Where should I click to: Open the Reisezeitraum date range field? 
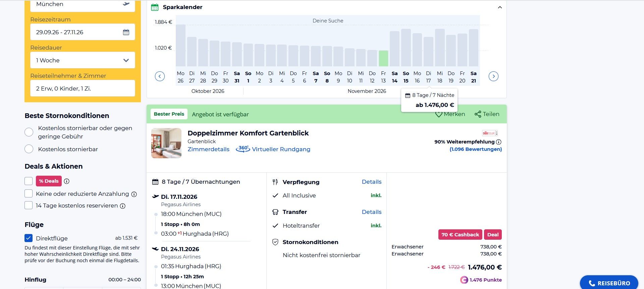coord(83,32)
